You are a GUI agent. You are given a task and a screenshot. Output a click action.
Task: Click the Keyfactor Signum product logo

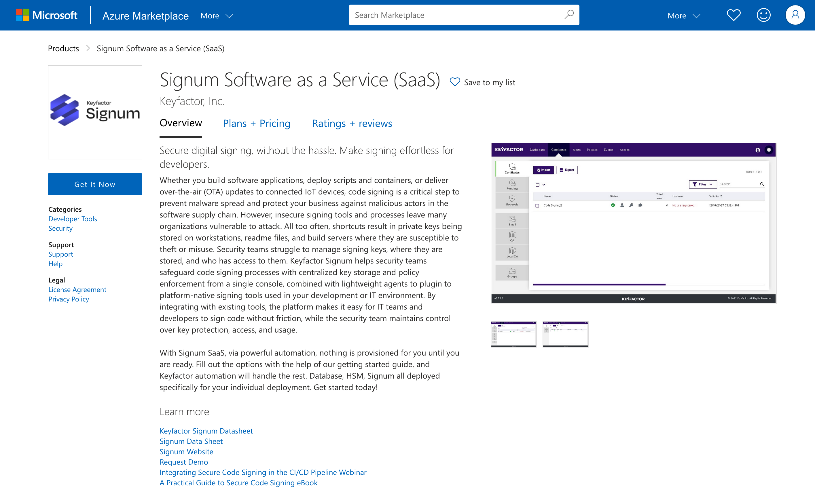[x=95, y=112]
